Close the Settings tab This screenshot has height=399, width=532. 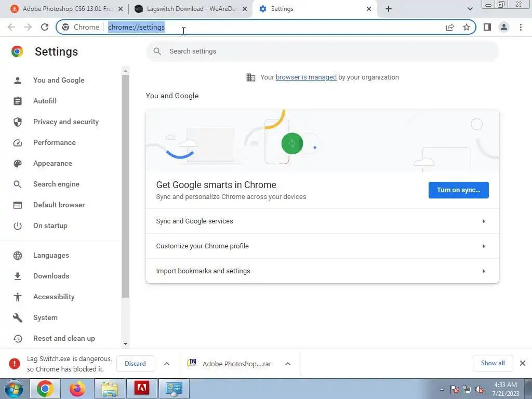click(x=369, y=9)
